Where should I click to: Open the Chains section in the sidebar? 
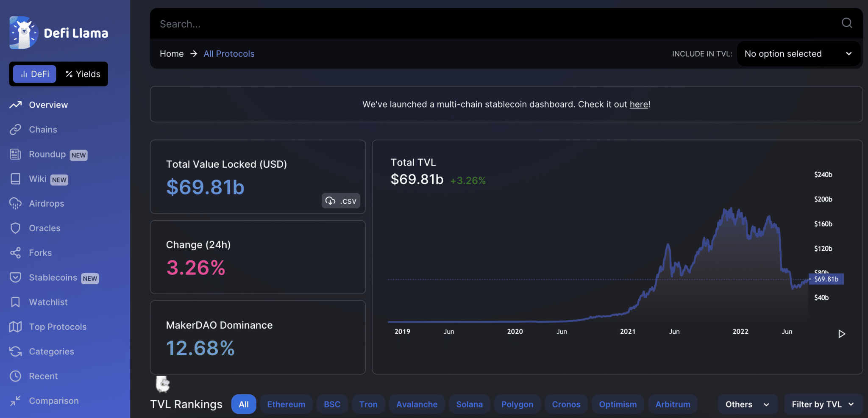coord(43,129)
